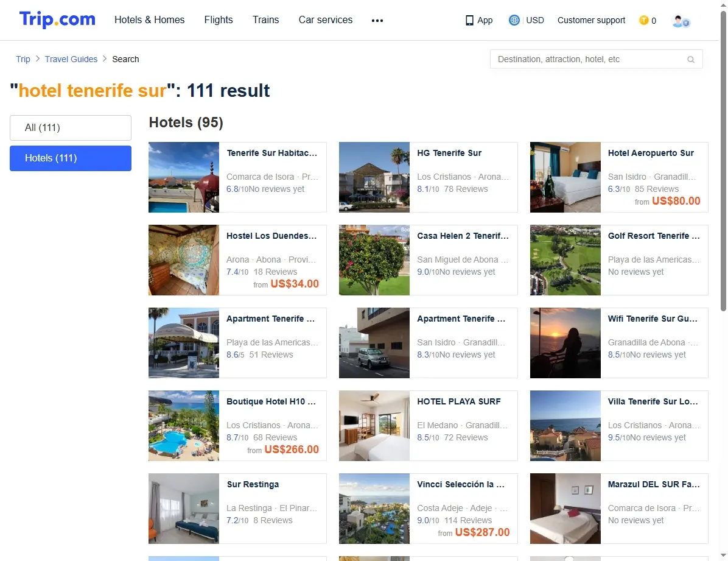Open Vincci Selección la ... photo

pos(374,509)
